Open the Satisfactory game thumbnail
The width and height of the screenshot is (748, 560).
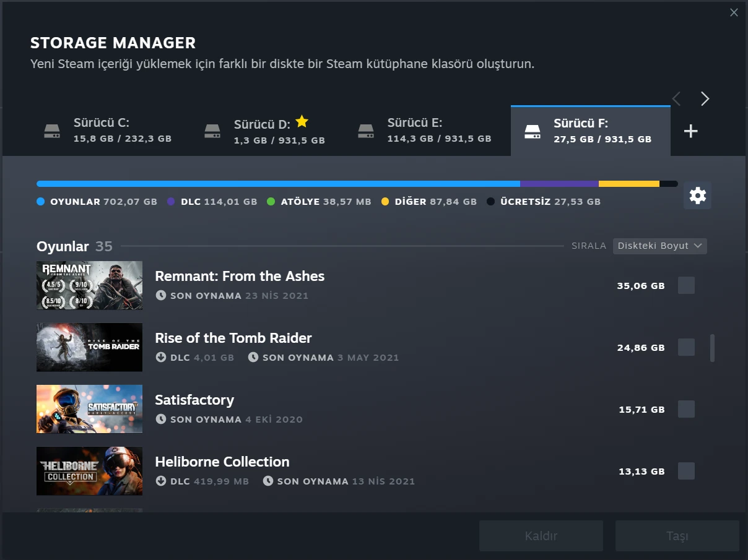89,409
